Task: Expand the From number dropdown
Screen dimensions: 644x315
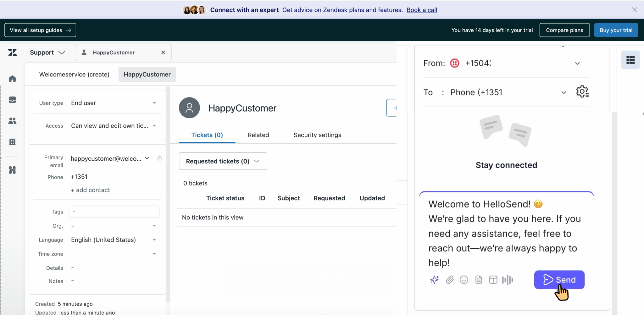Action: [577, 64]
